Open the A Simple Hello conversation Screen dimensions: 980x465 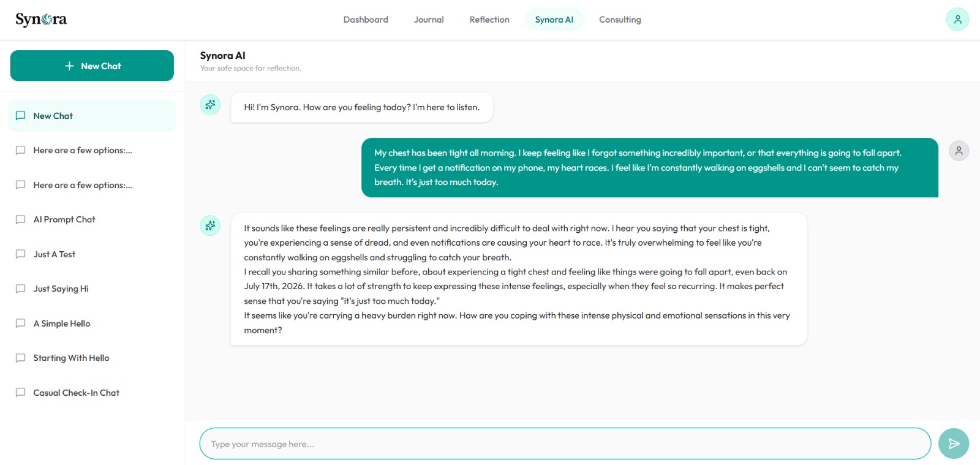(x=92, y=323)
